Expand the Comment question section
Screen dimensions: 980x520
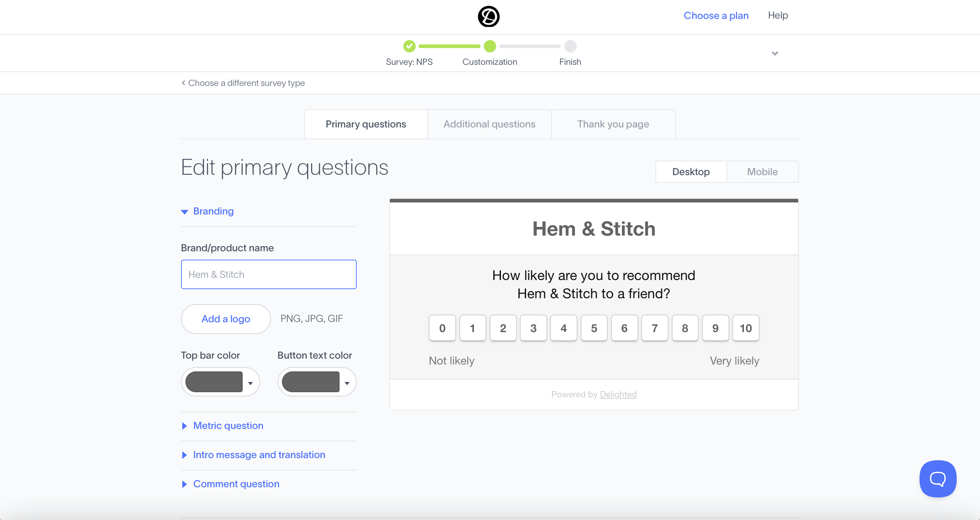click(236, 484)
